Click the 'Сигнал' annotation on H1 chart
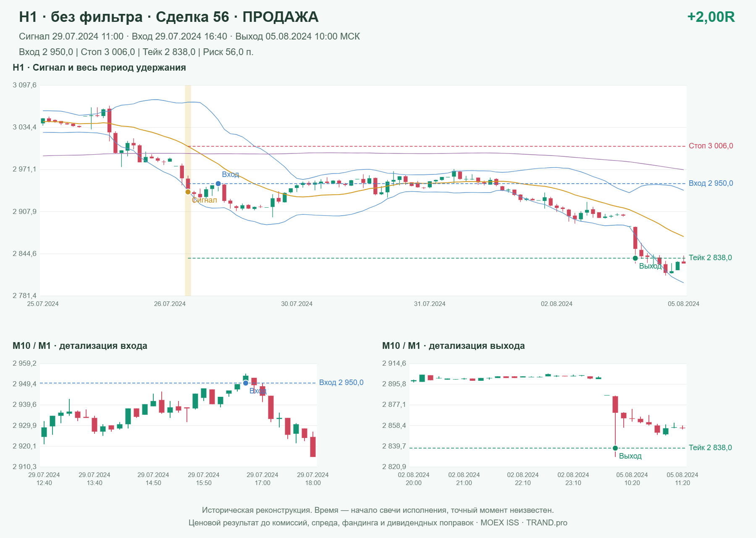 (205, 200)
